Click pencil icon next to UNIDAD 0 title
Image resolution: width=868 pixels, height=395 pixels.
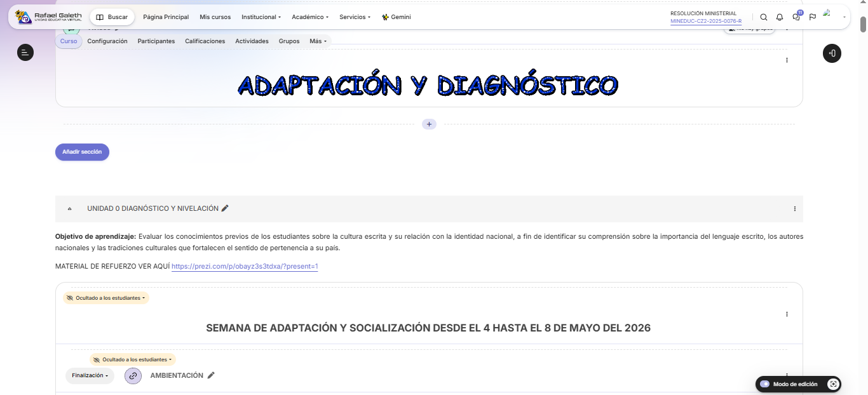[225, 208]
